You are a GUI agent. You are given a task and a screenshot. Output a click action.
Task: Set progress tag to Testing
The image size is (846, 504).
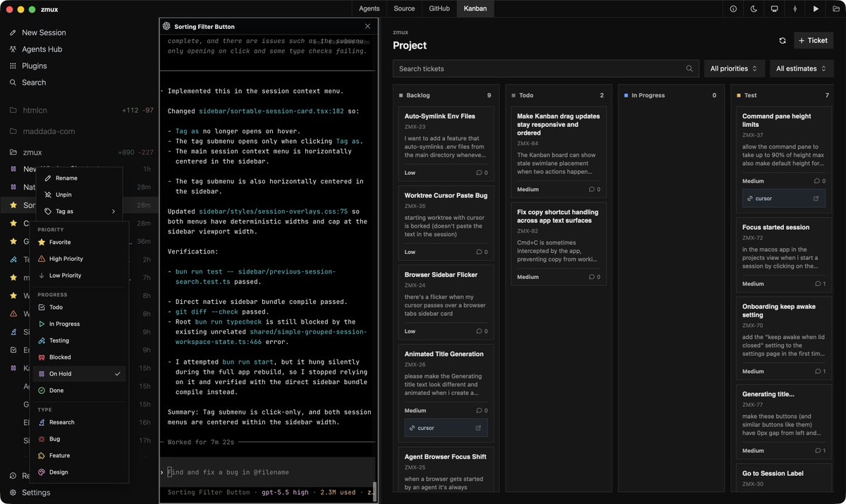tap(79, 340)
